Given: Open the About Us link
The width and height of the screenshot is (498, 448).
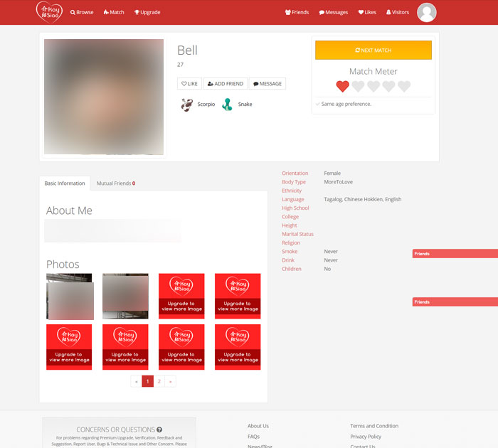Looking at the screenshot, I should click(x=258, y=426).
